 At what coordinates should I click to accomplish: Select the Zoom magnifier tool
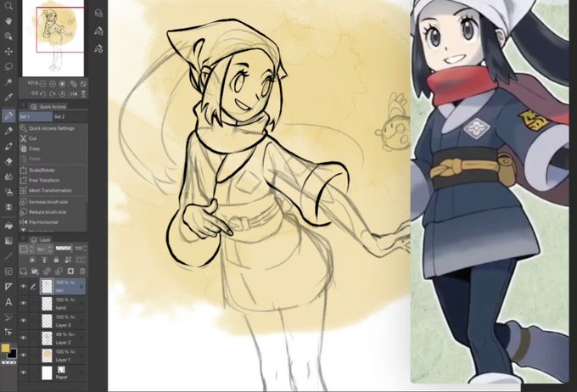8,5
